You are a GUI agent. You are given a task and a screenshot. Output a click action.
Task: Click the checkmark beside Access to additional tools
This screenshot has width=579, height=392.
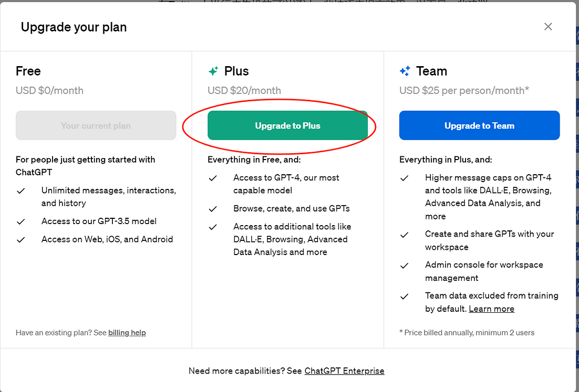(x=213, y=227)
